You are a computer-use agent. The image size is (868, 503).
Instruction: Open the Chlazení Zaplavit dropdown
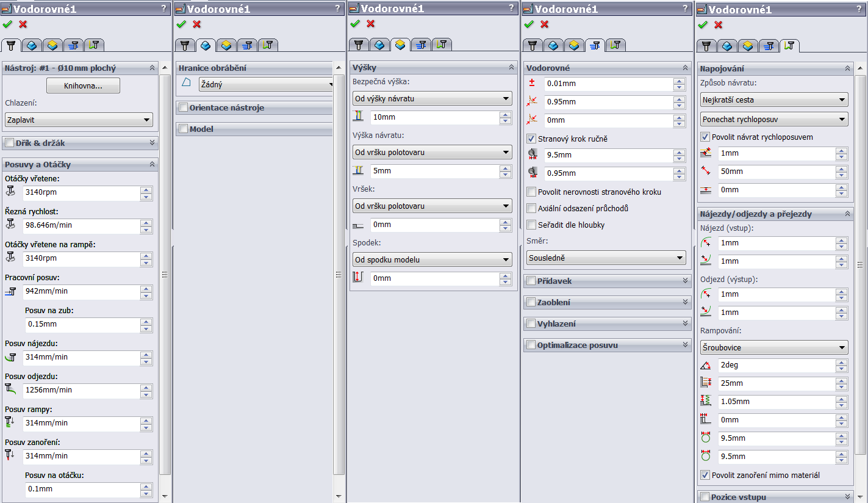tap(79, 120)
